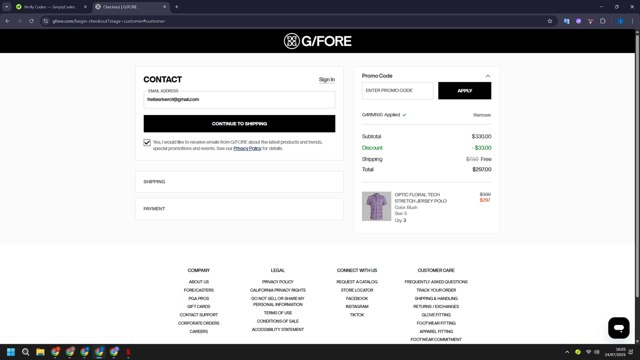The width and height of the screenshot is (640, 360).
Task: Click Sign In link
Action: [327, 80]
